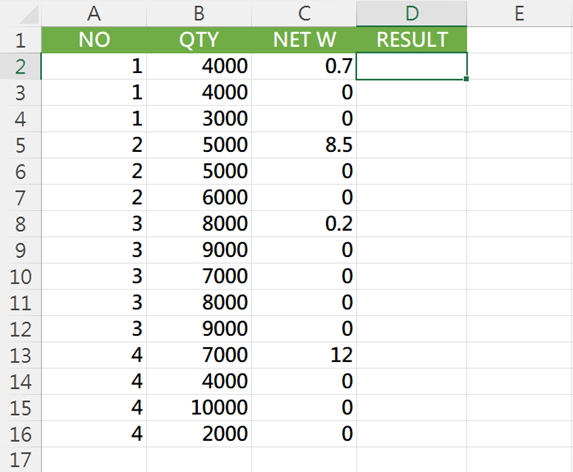
Task: Select cell A13 with value 4
Action: (x=94, y=355)
